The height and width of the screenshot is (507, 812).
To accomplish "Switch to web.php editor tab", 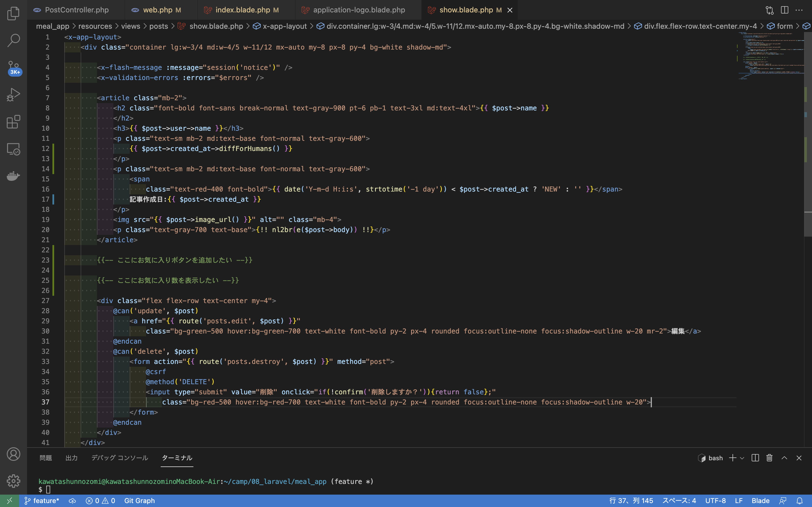I will tap(157, 10).
